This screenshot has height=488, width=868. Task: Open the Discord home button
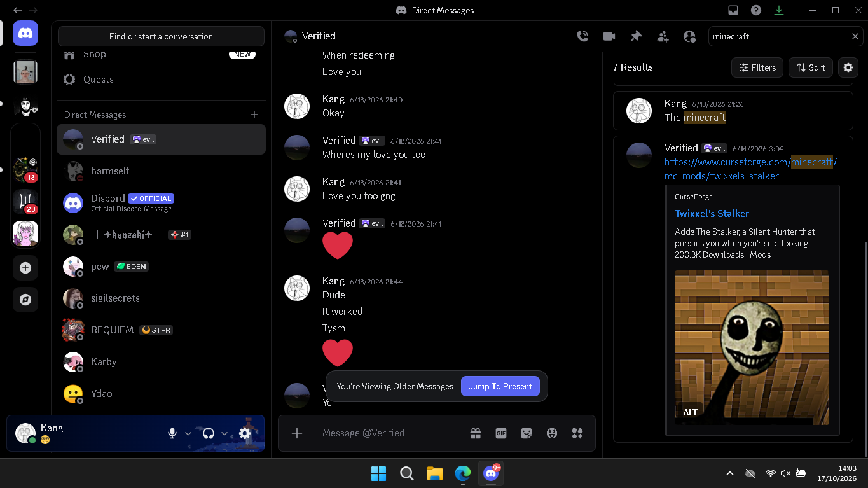point(25,33)
